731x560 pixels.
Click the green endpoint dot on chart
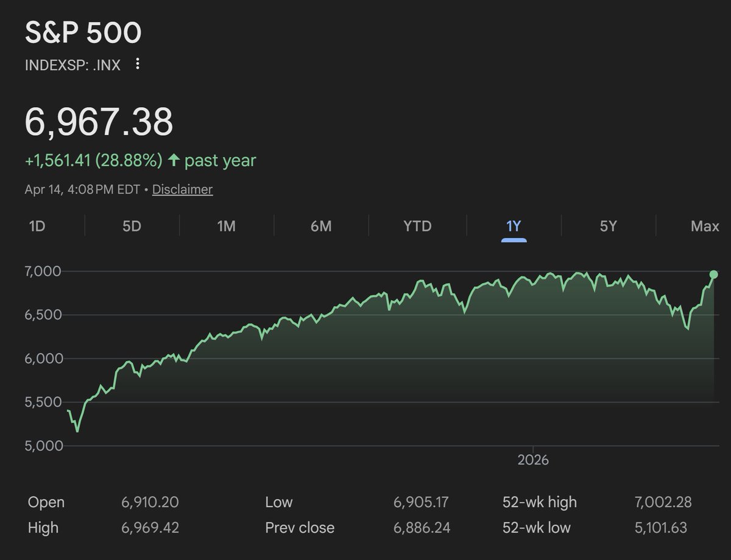[x=714, y=275]
